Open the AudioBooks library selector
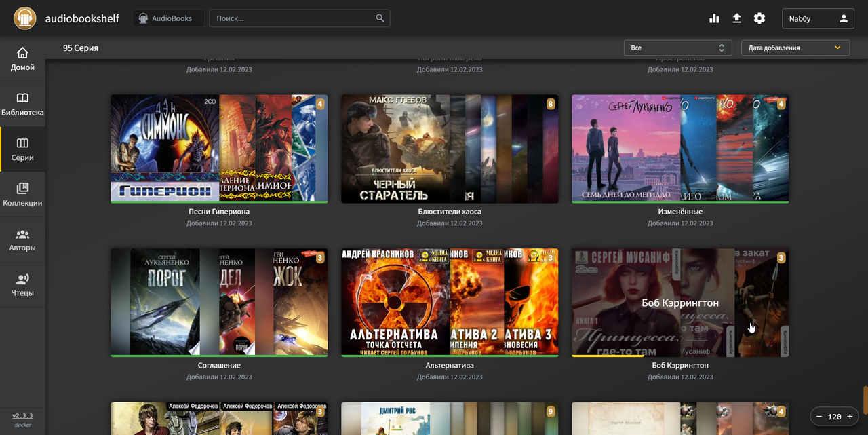The image size is (868, 435). [168, 18]
